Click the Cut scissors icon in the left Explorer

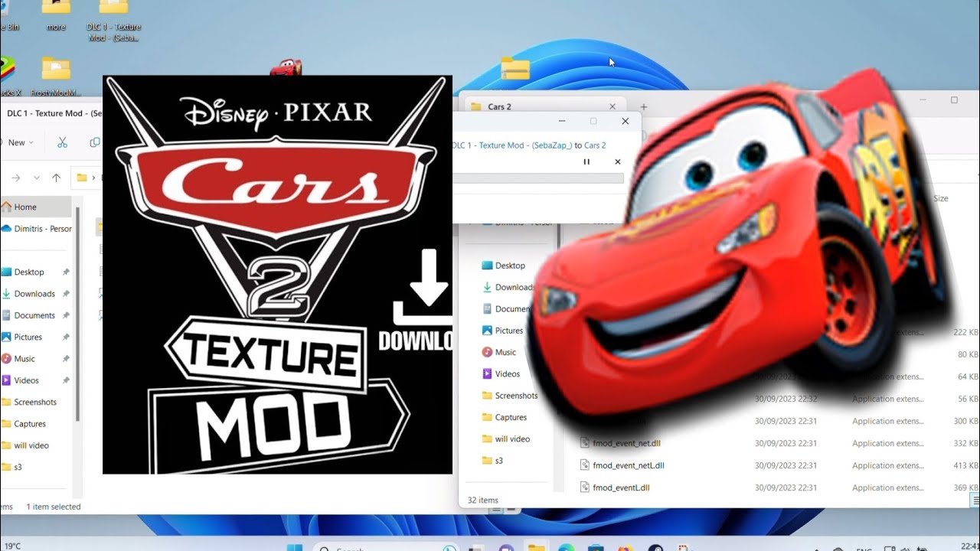[x=63, y=142]
